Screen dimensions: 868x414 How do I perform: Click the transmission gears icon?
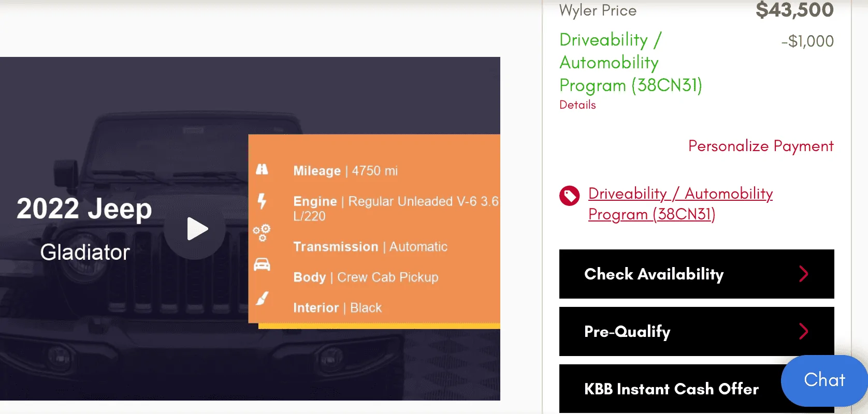(262, 233)
